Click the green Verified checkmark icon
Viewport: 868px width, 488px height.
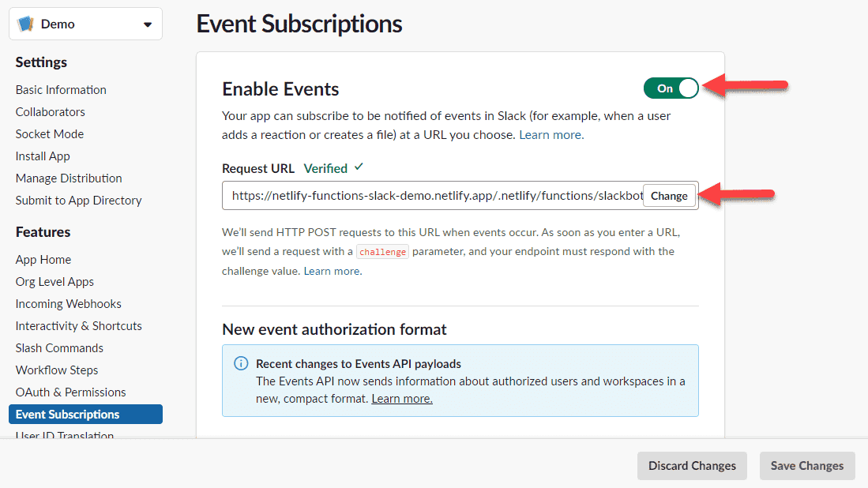[x=359, y=167]
